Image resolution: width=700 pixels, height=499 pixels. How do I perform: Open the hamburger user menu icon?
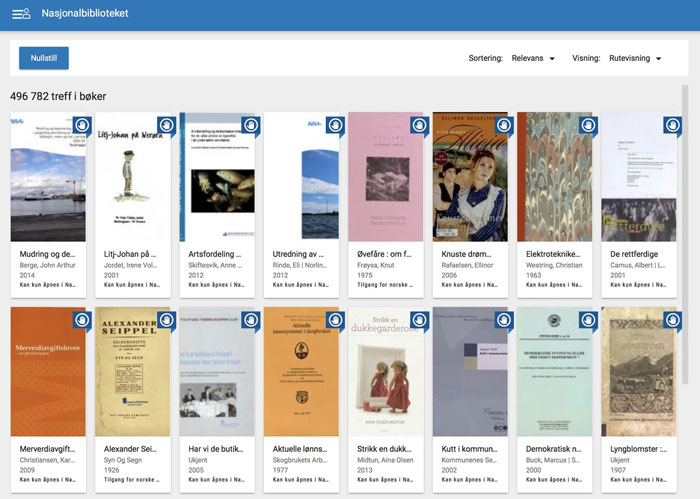21,14
